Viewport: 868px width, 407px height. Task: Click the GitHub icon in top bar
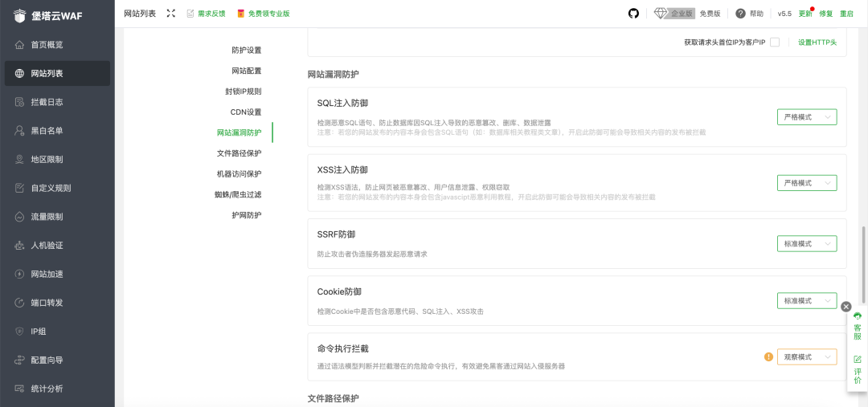(633, 14)
